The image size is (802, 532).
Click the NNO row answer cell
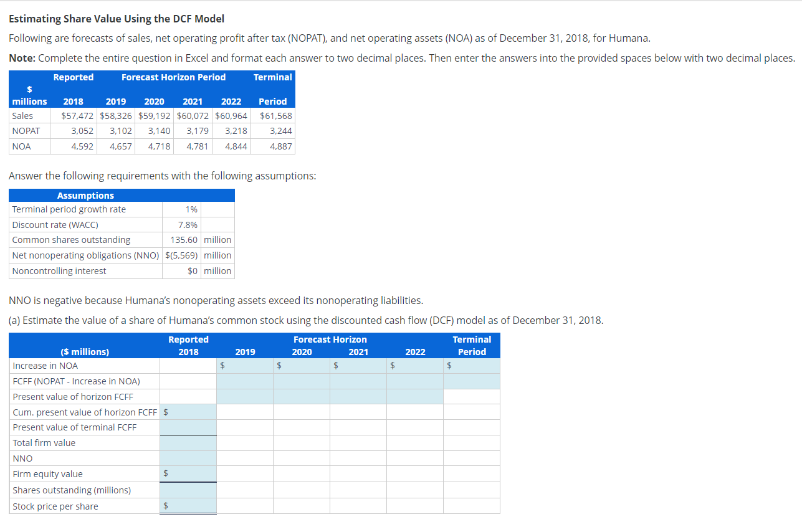[x=188, y=458]
